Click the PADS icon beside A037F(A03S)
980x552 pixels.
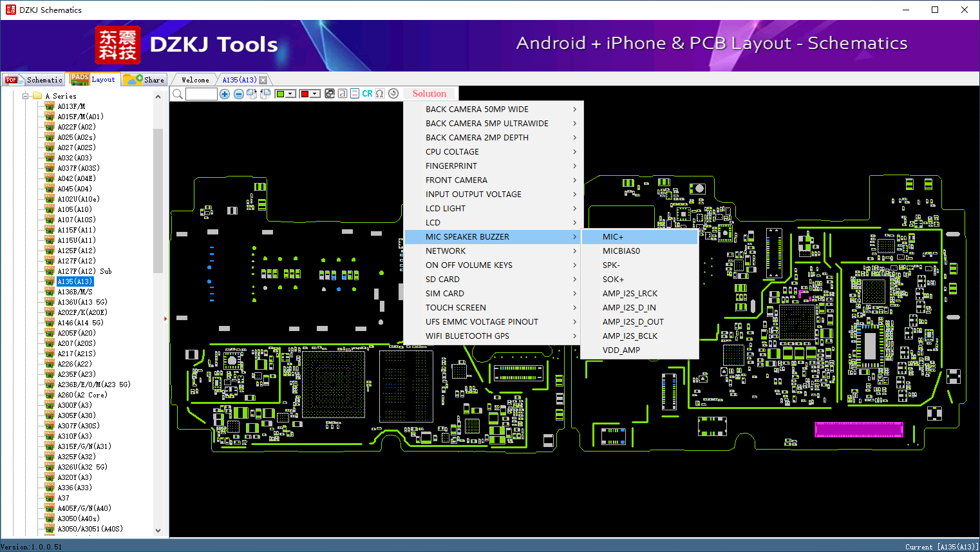(x=50, y=168)
